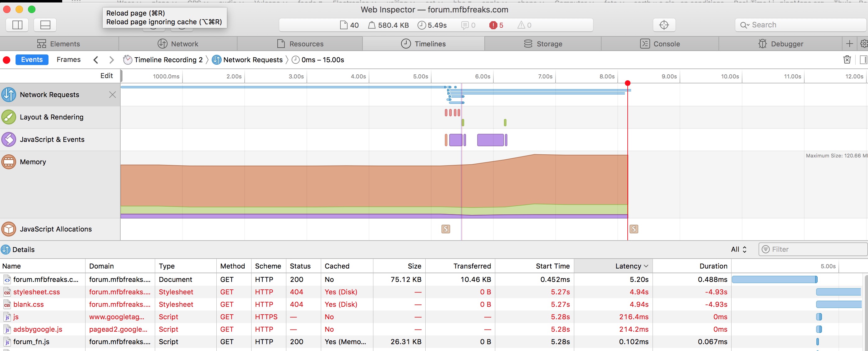Click the Status column header
Image resolution: width=868 pixels, height=351 pixels.
(303, 266)
